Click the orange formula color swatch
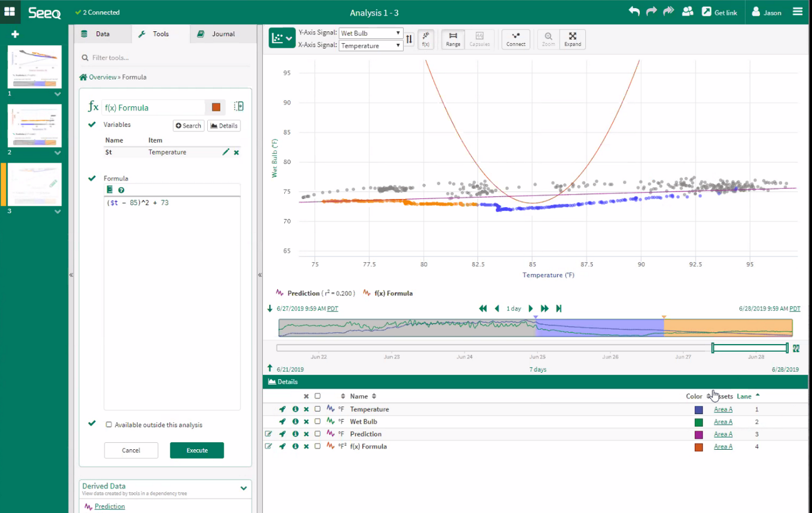The image size is (812, 513). [x=216, y=107]
